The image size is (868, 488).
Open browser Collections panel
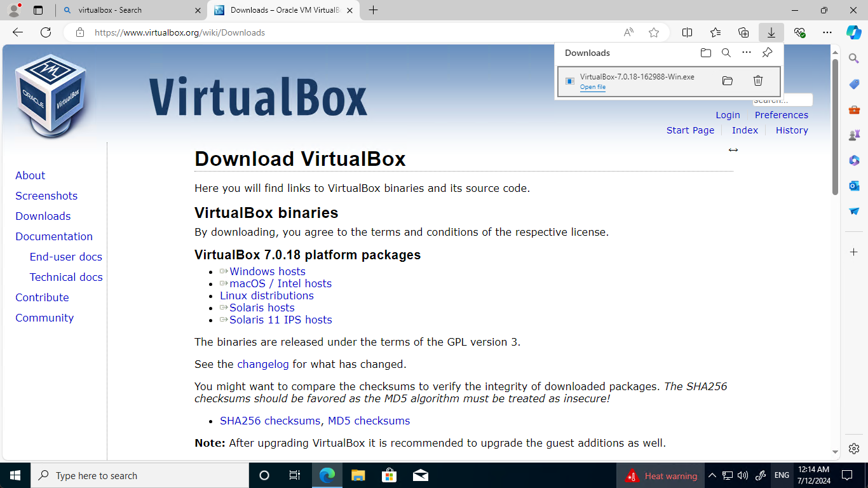click(743, 32)
